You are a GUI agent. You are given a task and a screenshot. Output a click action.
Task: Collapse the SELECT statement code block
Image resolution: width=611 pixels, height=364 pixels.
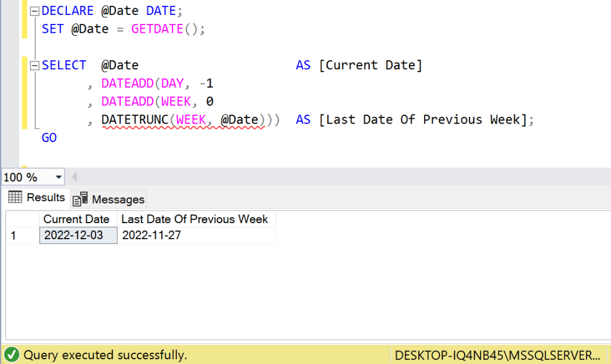pyautogui.click(x=34, y=66)
